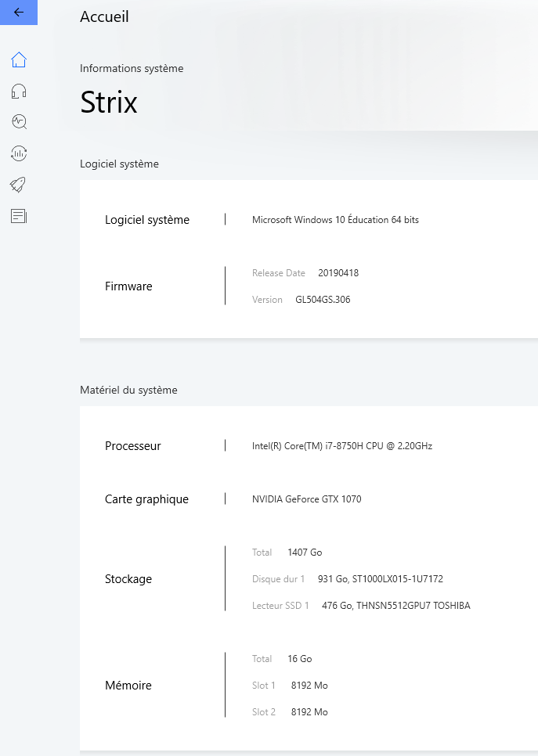538x756 pixels.
Task: Open the news document icon
Action: click(x=19, y=215)
